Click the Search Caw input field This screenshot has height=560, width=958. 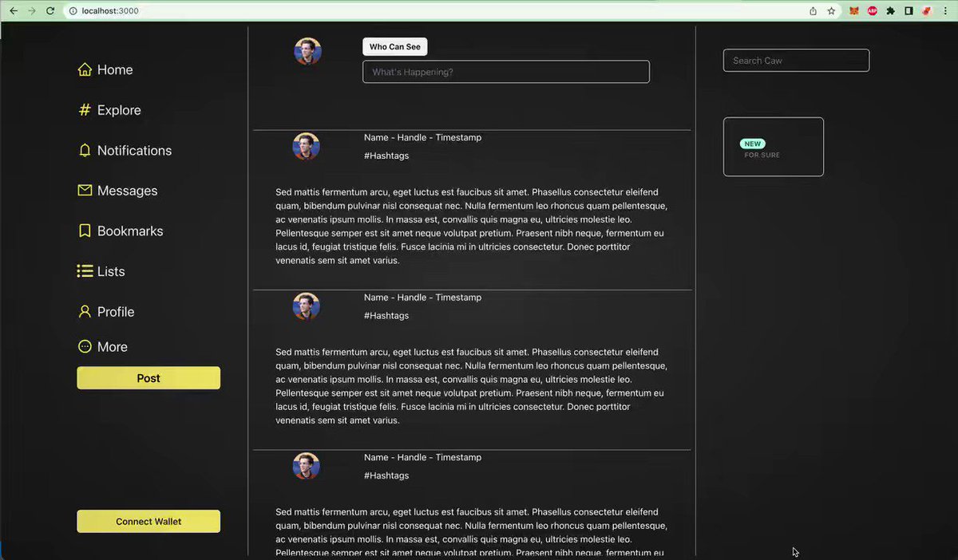(x=795, y=60)
